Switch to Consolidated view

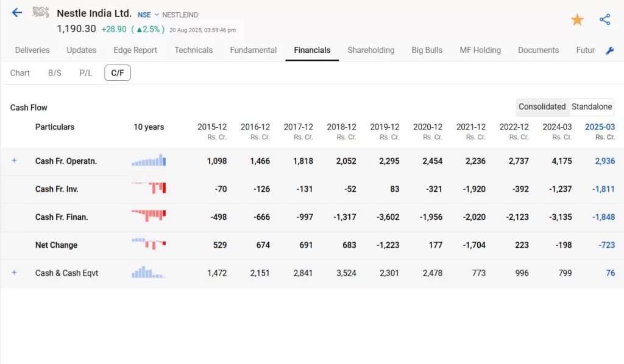542,107
